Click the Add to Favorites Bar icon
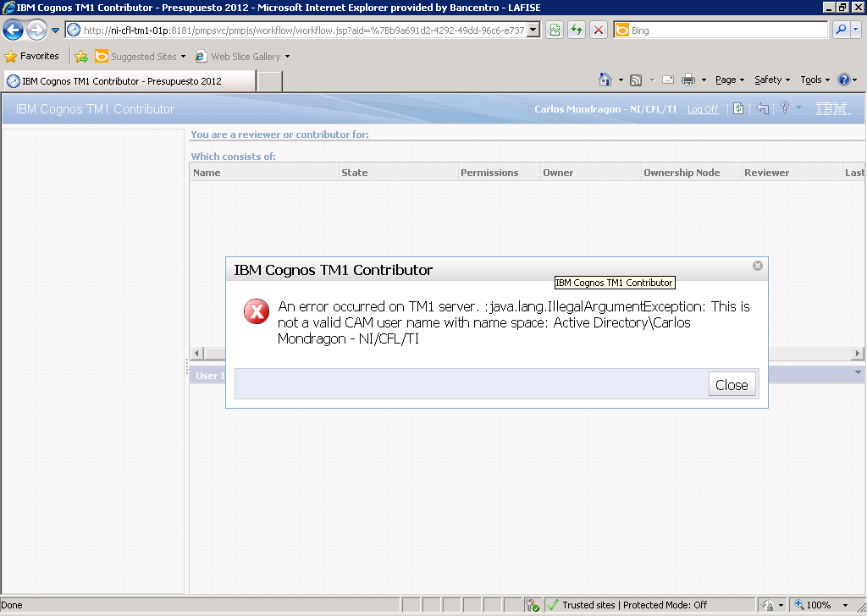The width and height of the screenshot is (867, 616). [x=81, y=57]
